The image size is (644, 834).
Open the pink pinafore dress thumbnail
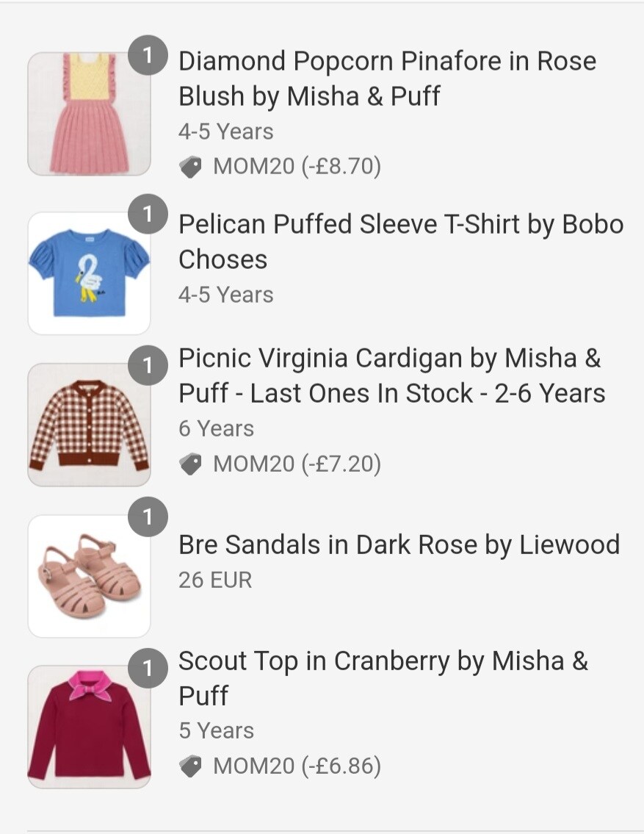coord(90,114)
